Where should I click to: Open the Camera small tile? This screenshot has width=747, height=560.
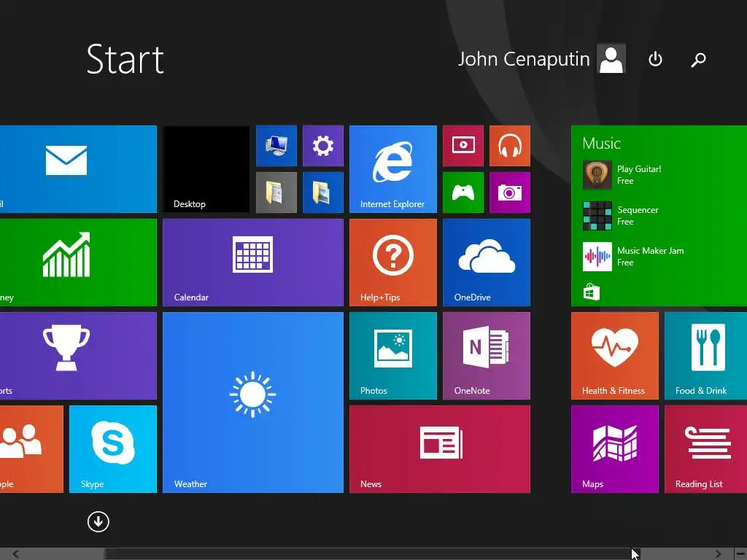coord(510,192)
